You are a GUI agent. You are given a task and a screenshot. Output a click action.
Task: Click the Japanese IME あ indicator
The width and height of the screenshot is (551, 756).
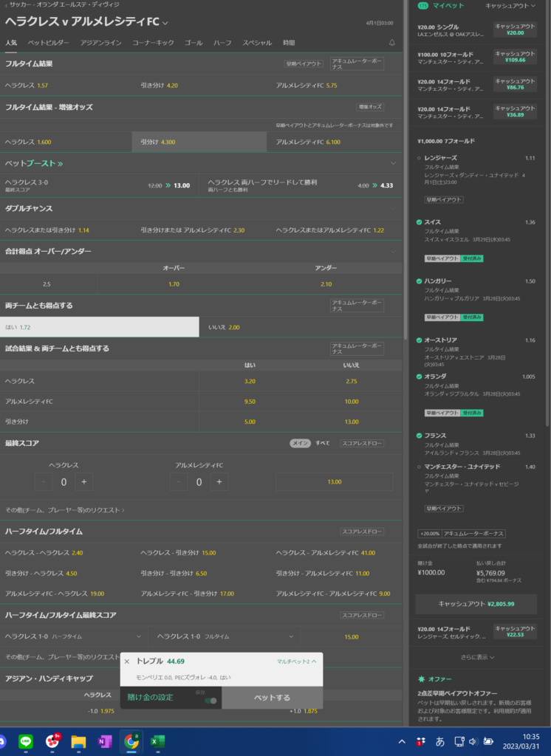(439, 741)
